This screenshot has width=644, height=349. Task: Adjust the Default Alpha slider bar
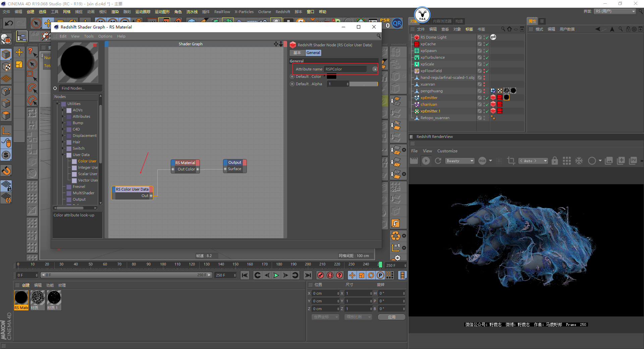[x=364, y=84]
